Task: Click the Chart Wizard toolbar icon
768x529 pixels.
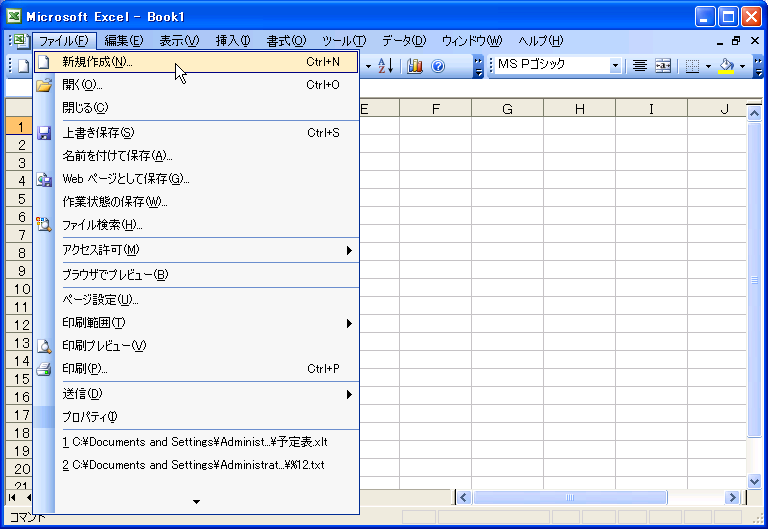Action: tap(414, 66)
